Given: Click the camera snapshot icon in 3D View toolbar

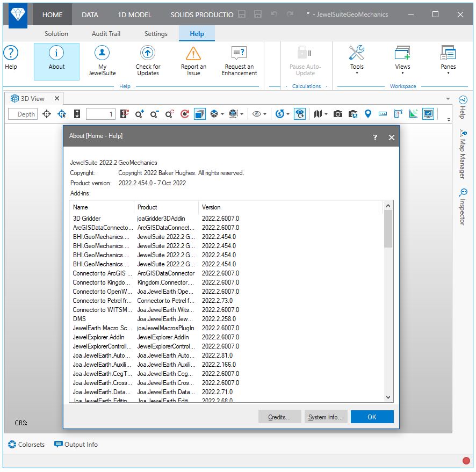Looking at the screenshot, I should [338, 114].
